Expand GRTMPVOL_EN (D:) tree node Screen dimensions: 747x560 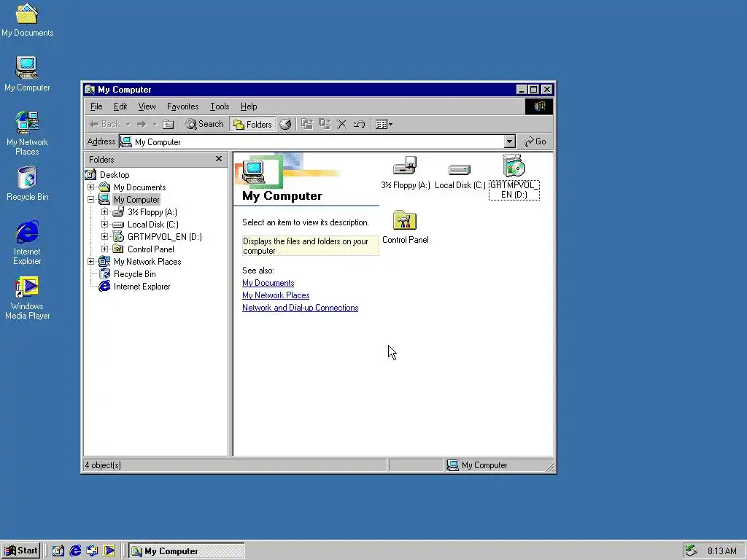click(105, 237)
